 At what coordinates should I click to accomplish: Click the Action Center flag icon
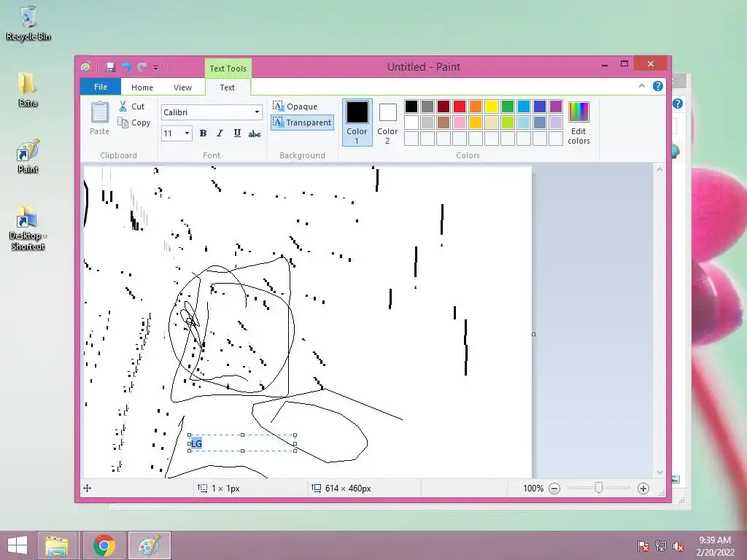(x=643, y=545)
